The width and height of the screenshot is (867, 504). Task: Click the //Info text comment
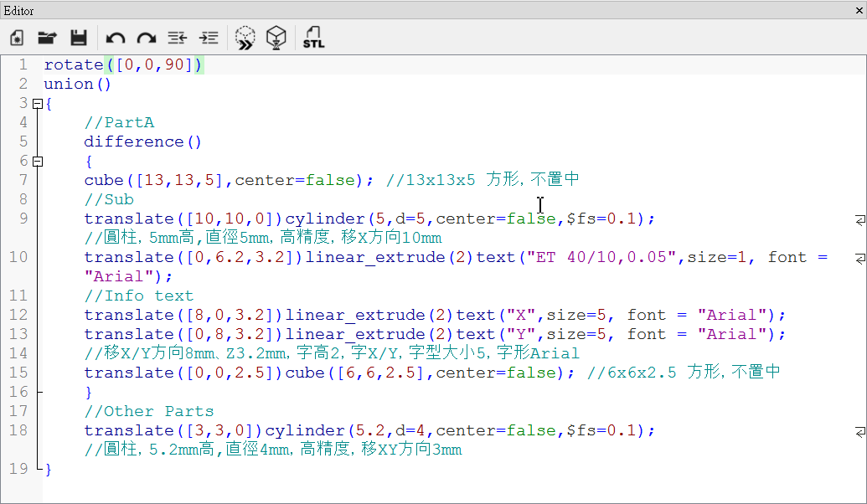pyautogui.click(x=139, y=296)
